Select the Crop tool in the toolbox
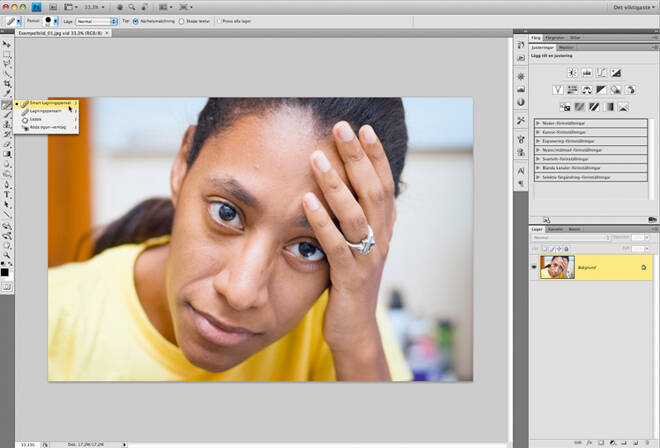660x448 pixels. pyautogui.click(x=6, y=83)
